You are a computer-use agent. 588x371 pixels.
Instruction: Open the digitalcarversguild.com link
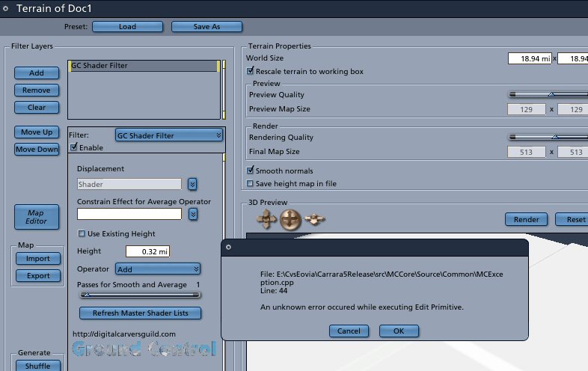pyautogui.click(x=123, y=334)
